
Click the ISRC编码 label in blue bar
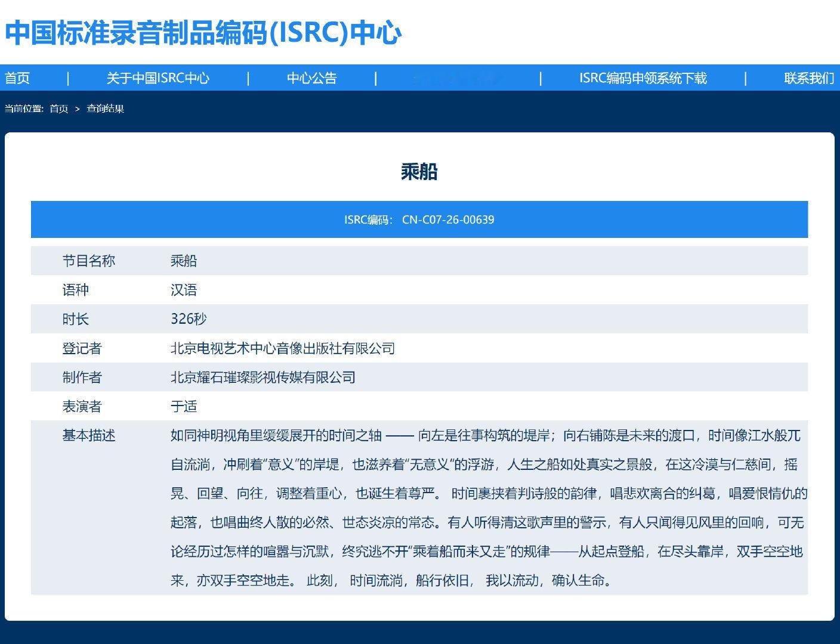(x=368, y=219)
